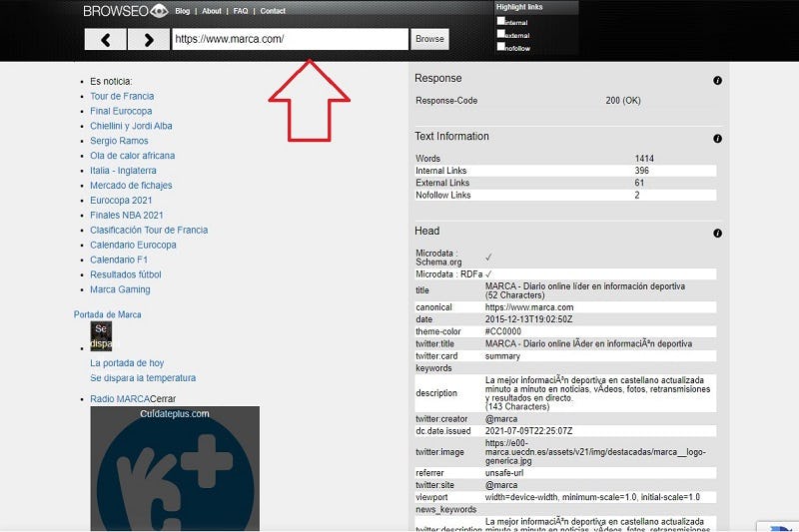
Task: Click the back arrow navigation button
Action: (x=105, y=40)
